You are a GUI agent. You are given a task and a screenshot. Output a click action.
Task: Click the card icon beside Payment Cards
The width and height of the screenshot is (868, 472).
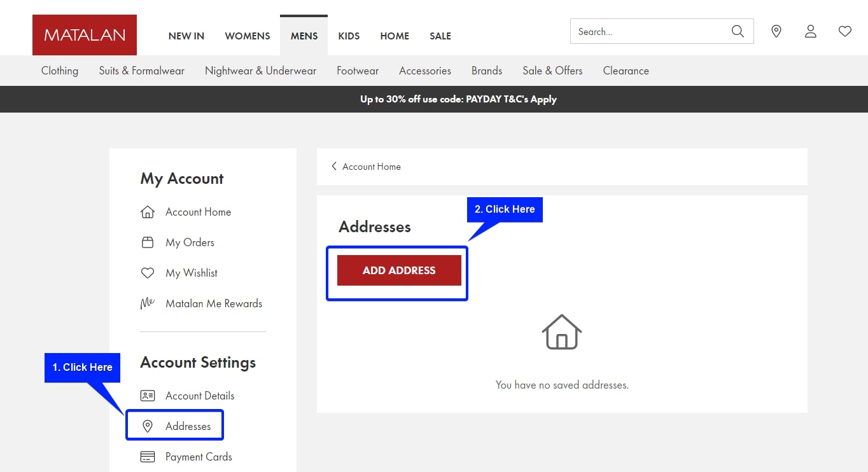(148, 457)
